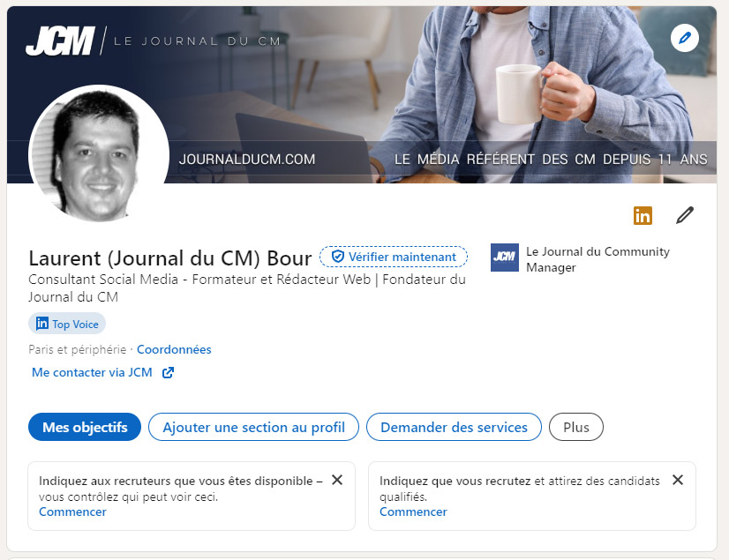Click the name Laurent (Journal du CM) Bour
Viewport: 729px width, 560px height.
tap(170, 258)
